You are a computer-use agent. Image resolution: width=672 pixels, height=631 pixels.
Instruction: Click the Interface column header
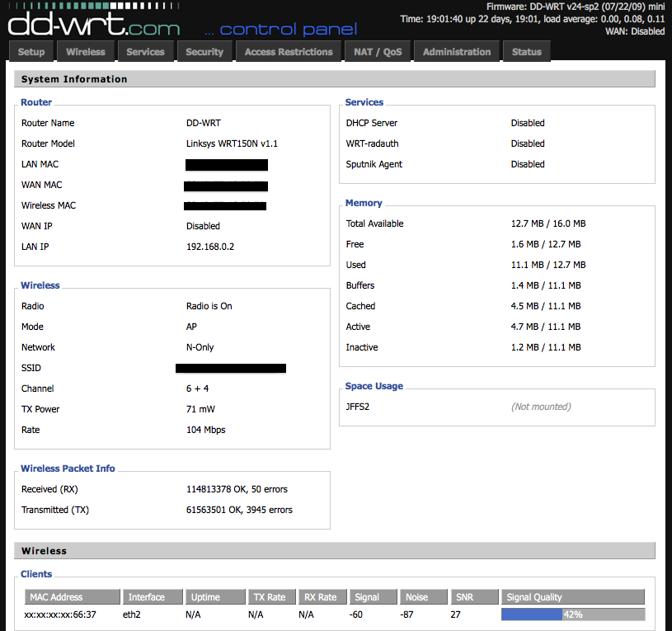(x=153, y=596)
